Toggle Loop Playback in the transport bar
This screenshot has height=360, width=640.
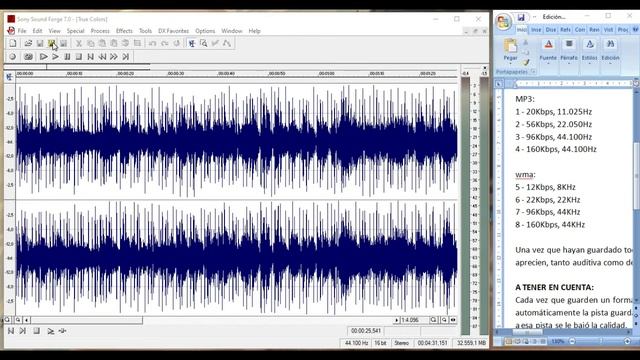click(28, 57)
